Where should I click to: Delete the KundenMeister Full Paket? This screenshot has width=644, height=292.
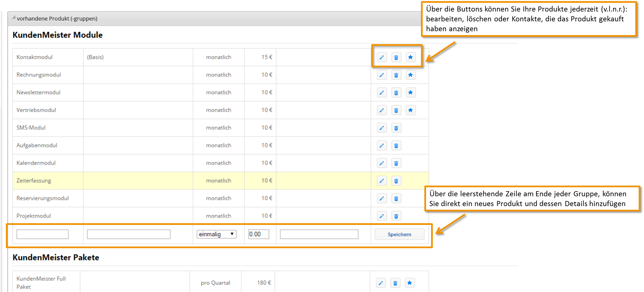(395, 283)
